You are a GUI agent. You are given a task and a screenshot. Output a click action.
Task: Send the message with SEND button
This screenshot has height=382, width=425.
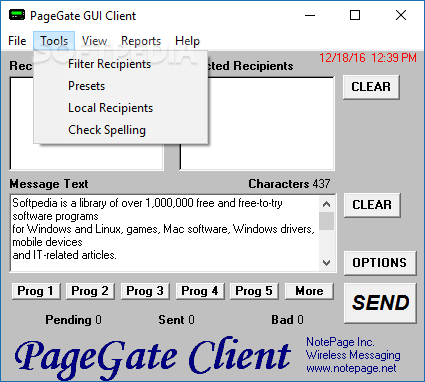[x=380, y=303]
